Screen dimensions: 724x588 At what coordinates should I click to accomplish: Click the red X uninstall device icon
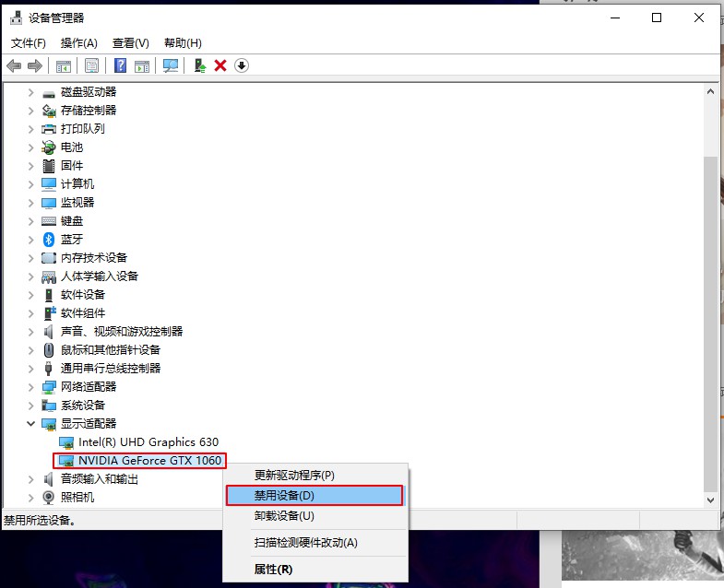(x=220, y=65)
